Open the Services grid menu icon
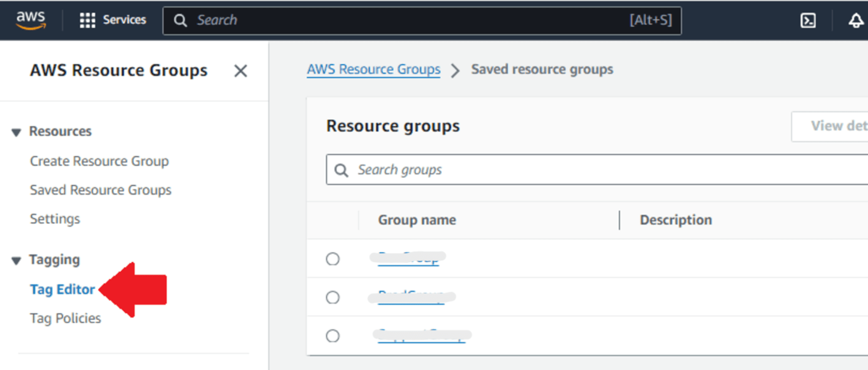 [87, 20]
